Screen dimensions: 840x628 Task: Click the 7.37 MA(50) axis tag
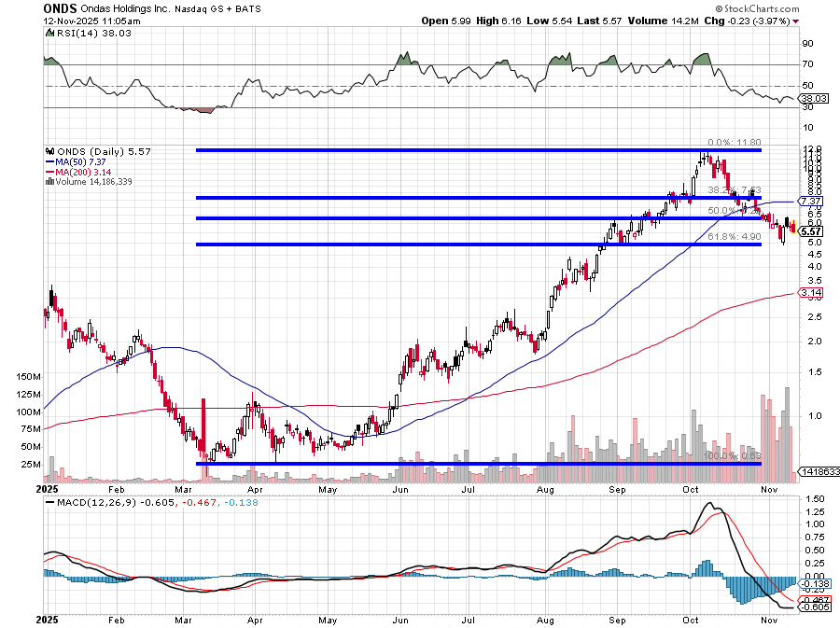pyautogui.click(x=810, y=201)
